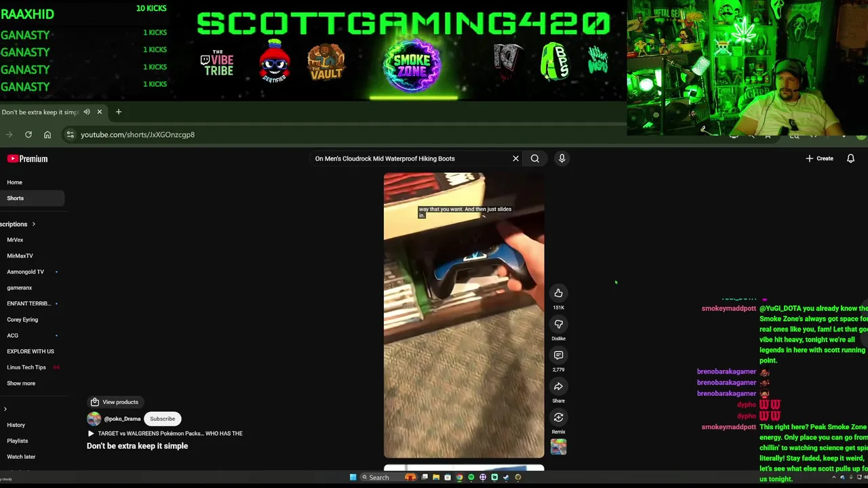Viewport: 868px width, 488px height.
Task: Open Task View on taskbar
Action: pyautogui.click(x=425, y=477)
